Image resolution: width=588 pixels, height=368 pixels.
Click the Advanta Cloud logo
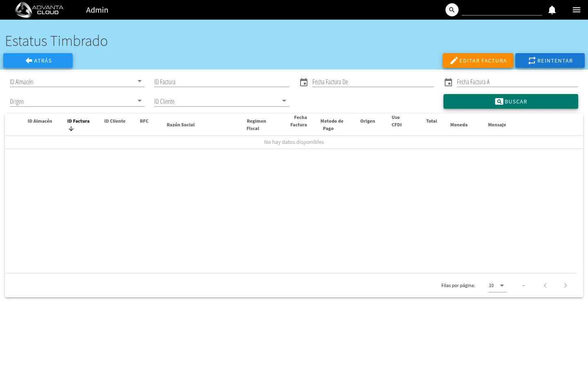point(40,10)
